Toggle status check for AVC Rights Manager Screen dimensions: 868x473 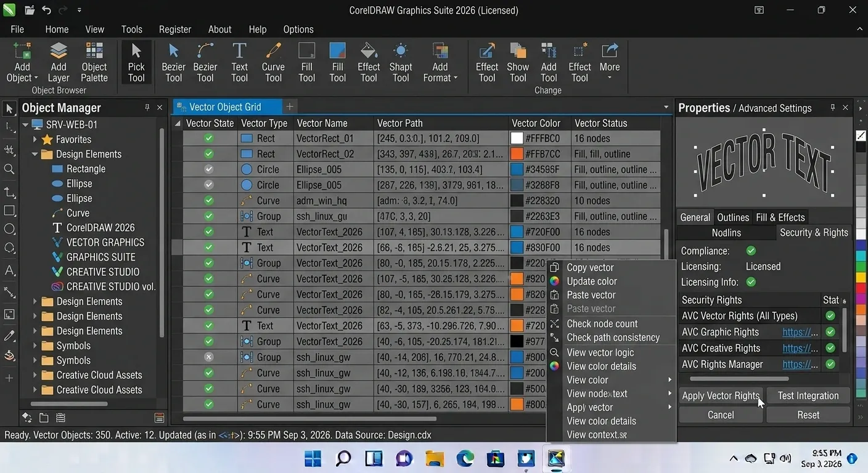830,365
